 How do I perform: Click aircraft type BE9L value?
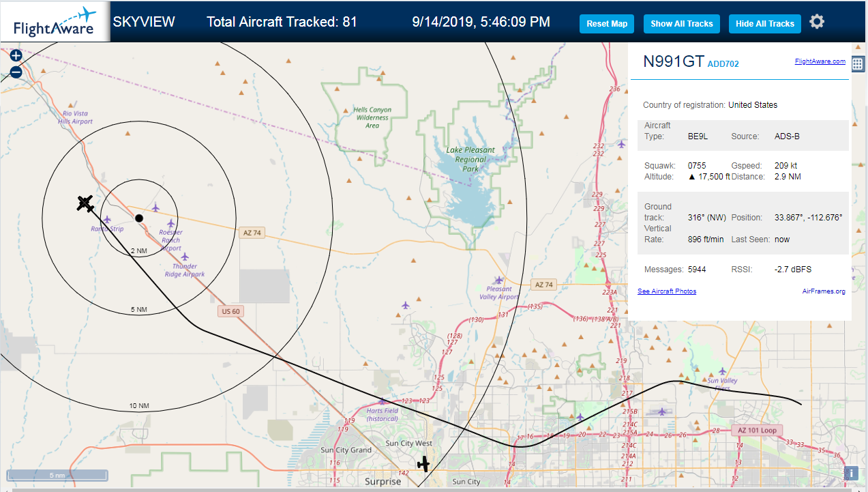coord(698,136)
